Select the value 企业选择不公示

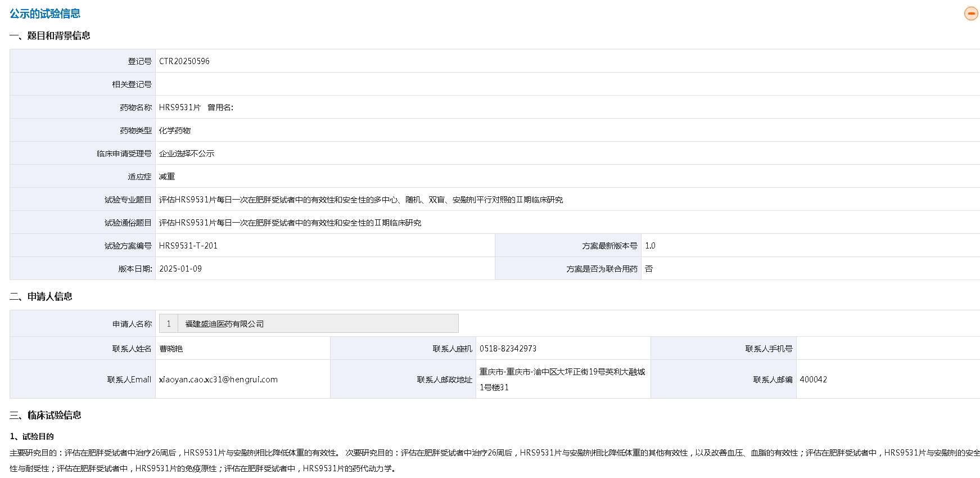tap(187, 154)
